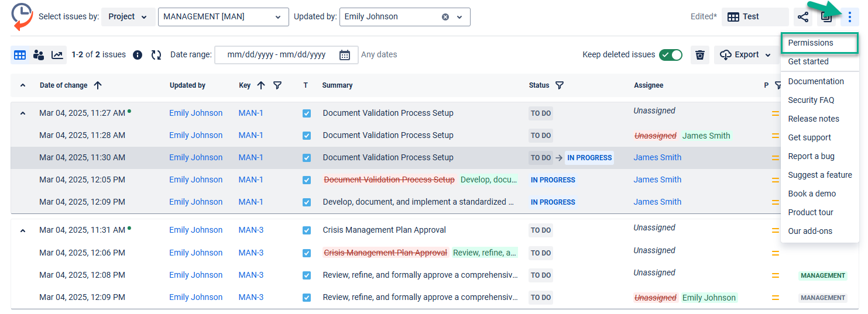Image resolution: width=868 pixels, height=314 pixels.
Task: Click the date range input field
Action: (x=276, y=55)
